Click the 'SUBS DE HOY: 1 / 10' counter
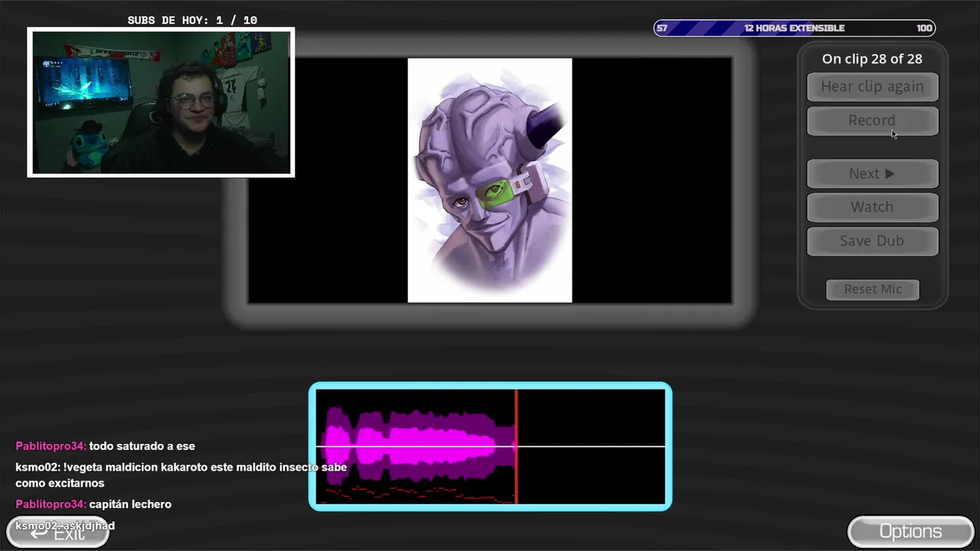This screenshot has width=980, height=551. point(192,21)
